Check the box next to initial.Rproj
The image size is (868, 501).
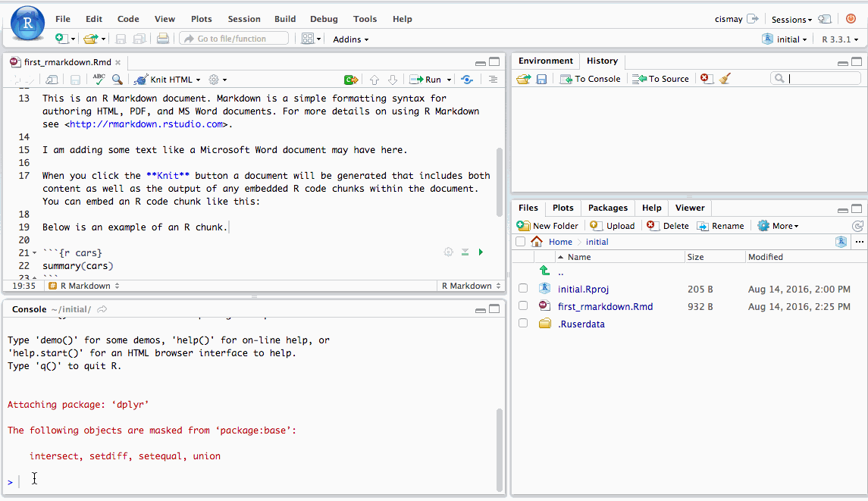point(522,289)
